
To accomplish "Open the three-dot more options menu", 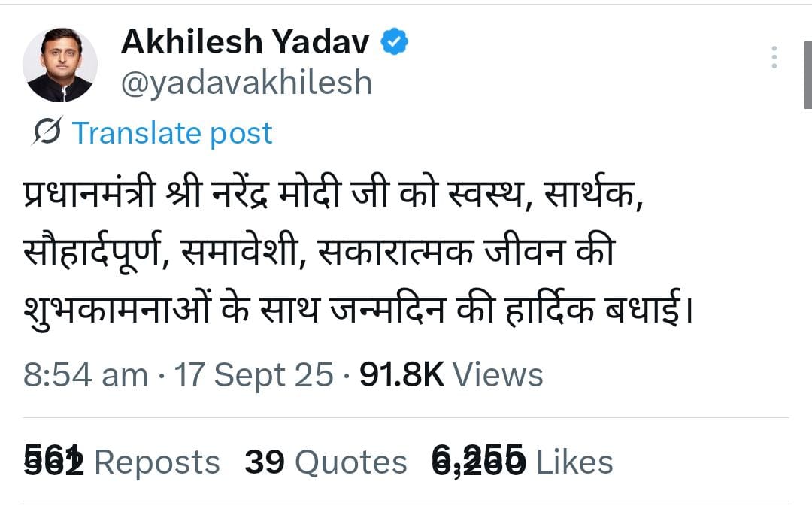I will [x=774, y=57].
